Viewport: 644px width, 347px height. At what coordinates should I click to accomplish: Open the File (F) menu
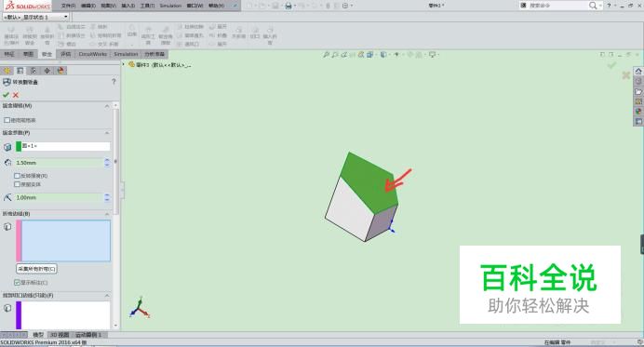pos(68,6)
